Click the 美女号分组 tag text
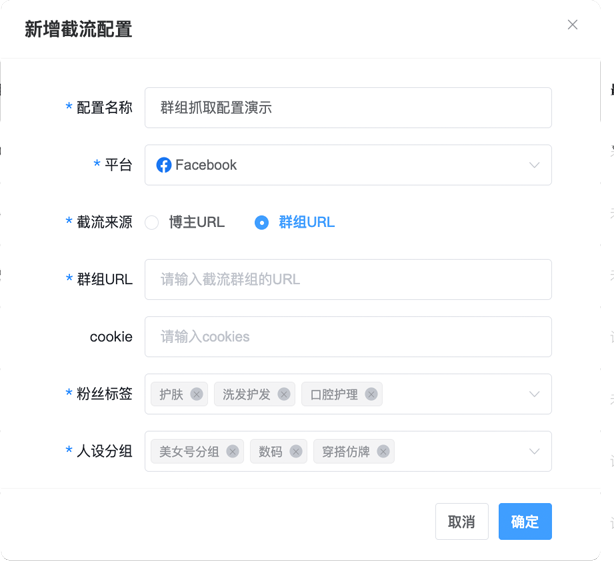Viewport: 614px width, 561px height. (x=189, y=452)
